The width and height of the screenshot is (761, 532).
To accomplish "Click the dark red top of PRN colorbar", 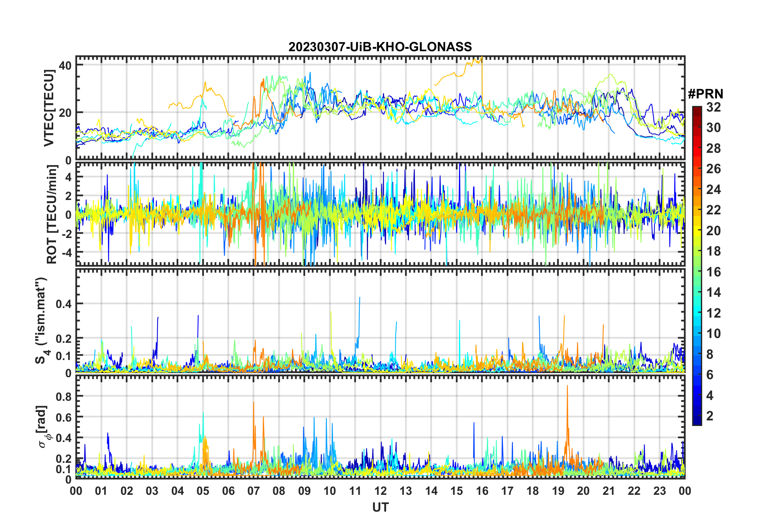I will pos(697,110).
